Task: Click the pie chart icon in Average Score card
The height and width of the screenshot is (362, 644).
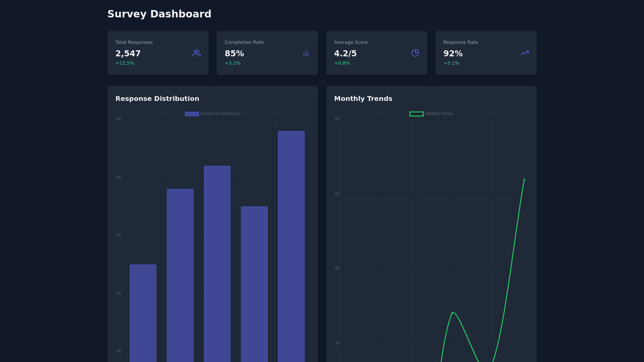Action: 415,53
